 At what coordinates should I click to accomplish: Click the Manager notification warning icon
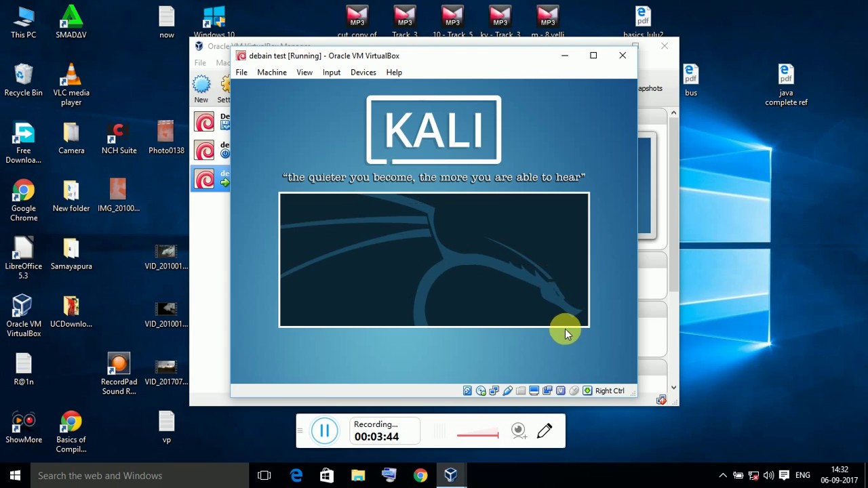pos(661,400)
